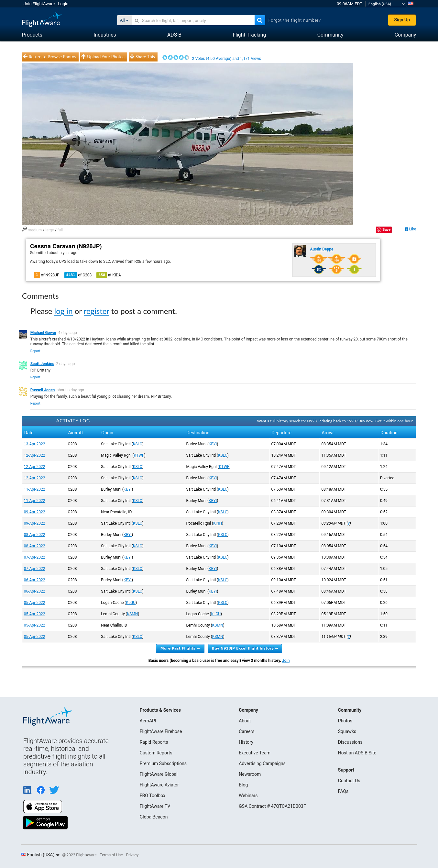Click More Past Flights button
438x868 pixels.
(x=180, y=648)
